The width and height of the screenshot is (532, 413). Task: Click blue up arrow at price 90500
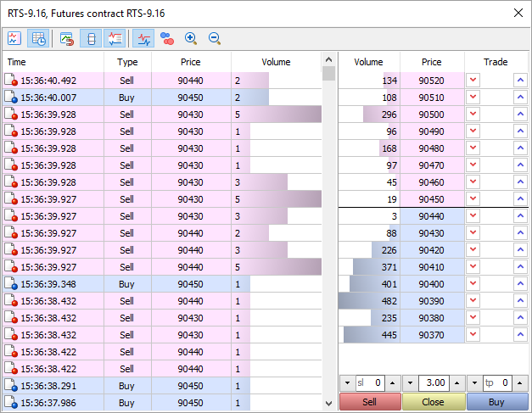(x=520, y=114)
